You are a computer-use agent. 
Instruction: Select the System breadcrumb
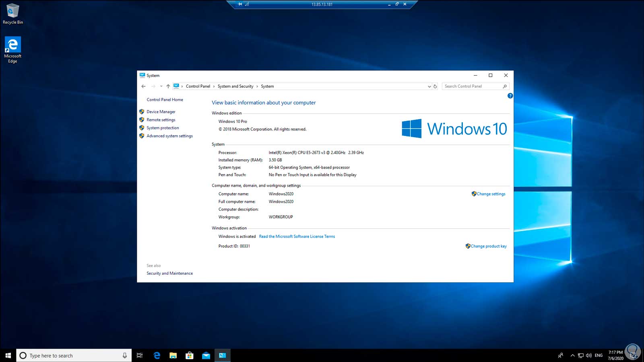click(x=267, y=86)
